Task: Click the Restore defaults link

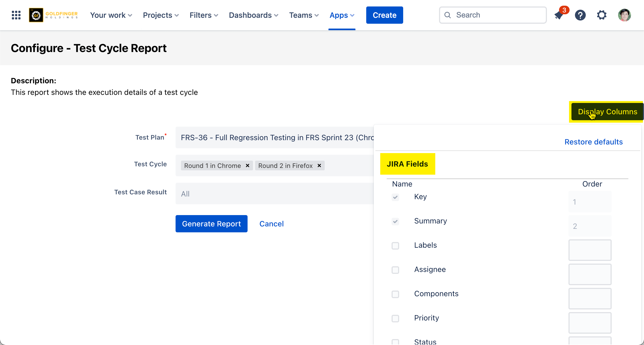Action: click(x=594, y=142)
